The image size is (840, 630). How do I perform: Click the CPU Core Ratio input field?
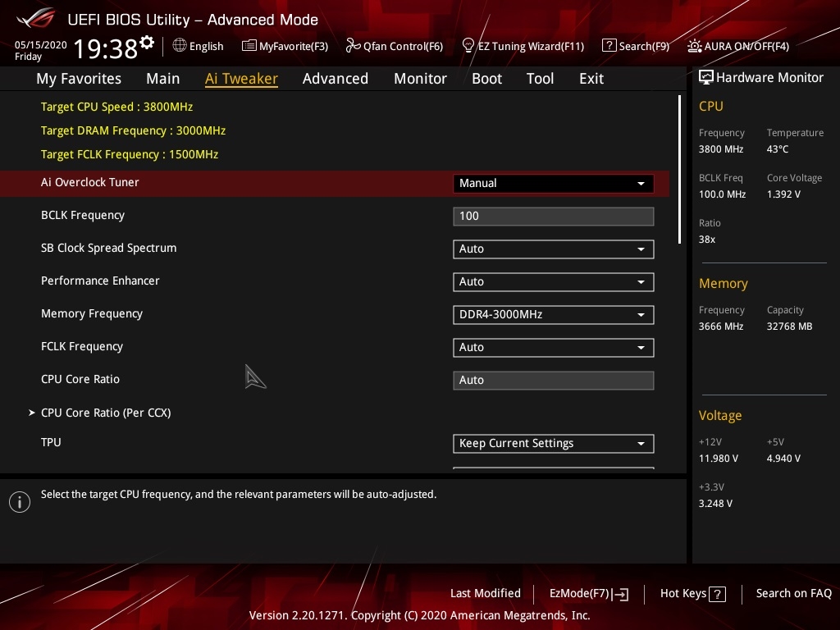coord(554,381)
